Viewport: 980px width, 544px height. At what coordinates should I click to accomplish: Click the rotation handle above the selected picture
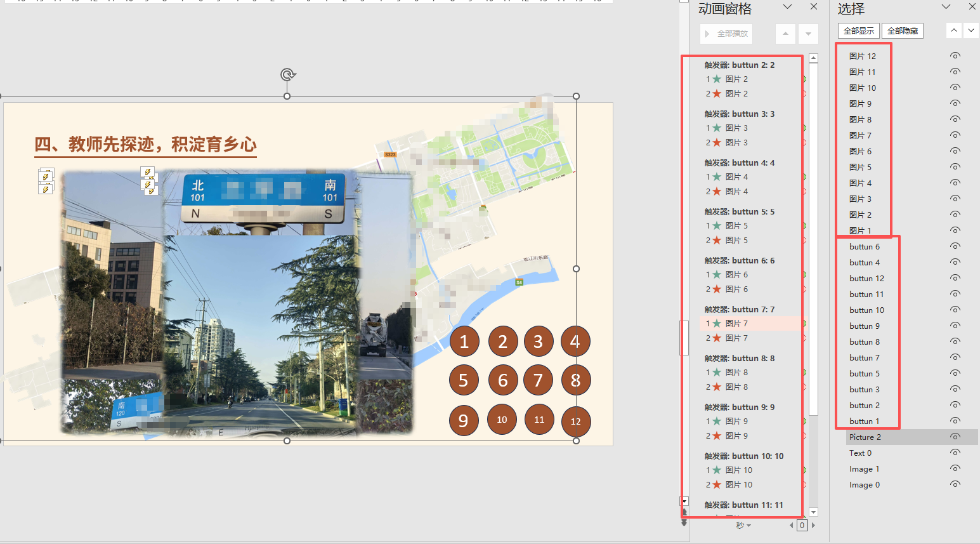(287, 75)
